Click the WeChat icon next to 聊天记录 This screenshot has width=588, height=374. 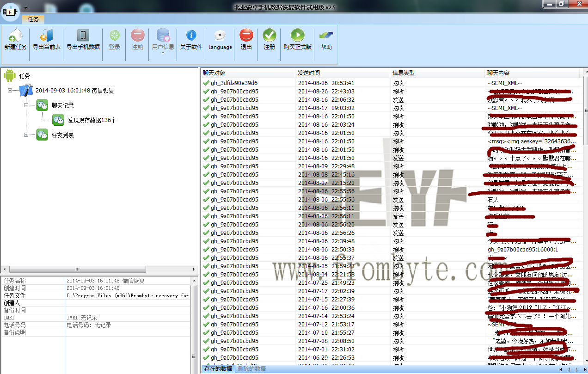tap(42, 105)
